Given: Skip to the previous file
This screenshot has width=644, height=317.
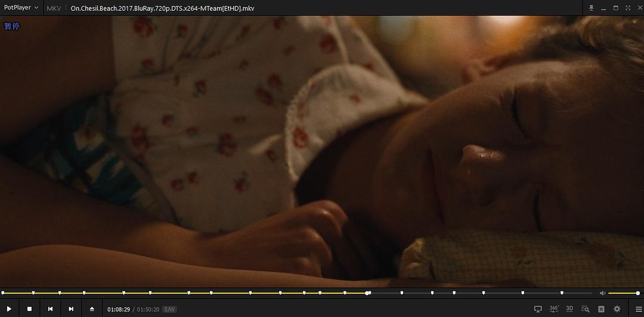Looking at the screenshot, I should (x=50, y=309).
